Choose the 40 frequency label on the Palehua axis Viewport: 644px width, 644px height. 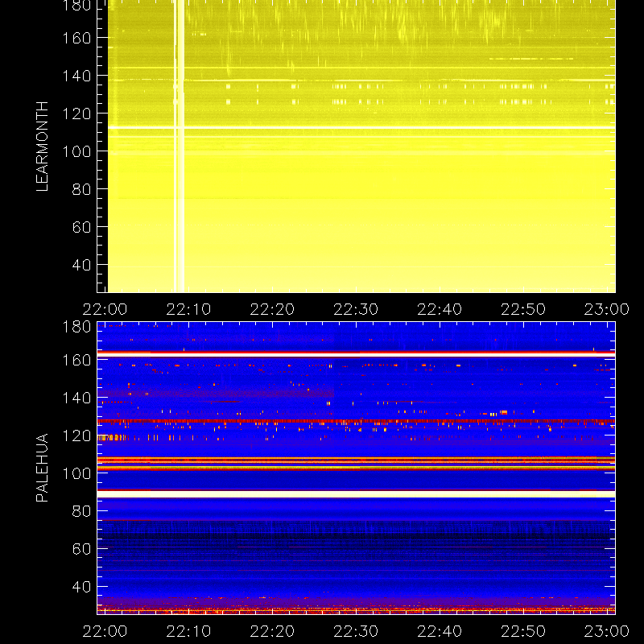tap(82, 587)
